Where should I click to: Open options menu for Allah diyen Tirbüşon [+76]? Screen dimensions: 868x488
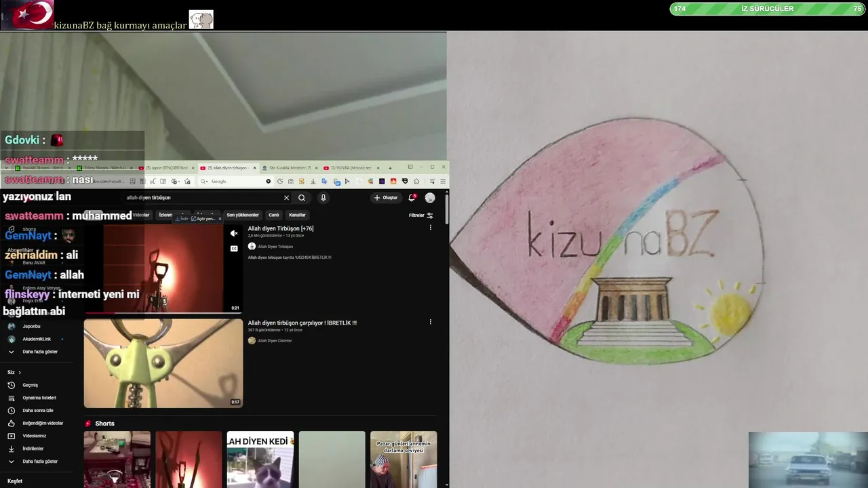click(x=430, y=228)
